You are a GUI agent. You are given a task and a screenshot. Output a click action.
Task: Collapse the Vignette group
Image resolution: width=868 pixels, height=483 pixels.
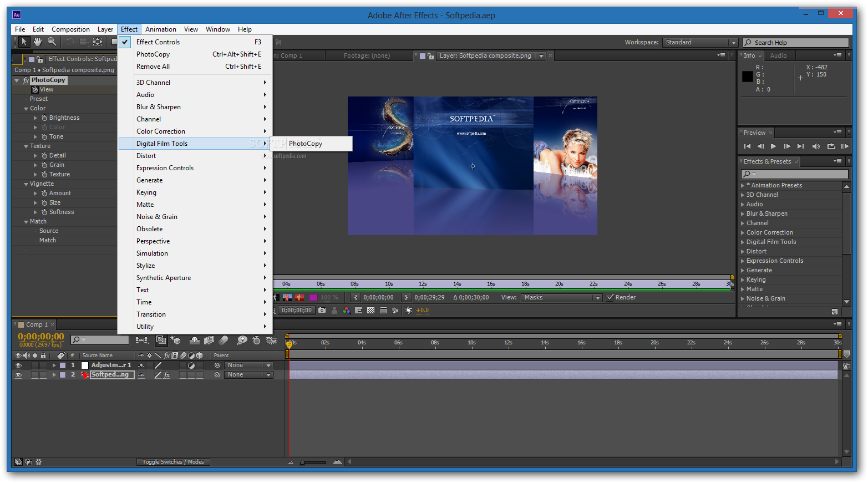click(x=26, y=184)
